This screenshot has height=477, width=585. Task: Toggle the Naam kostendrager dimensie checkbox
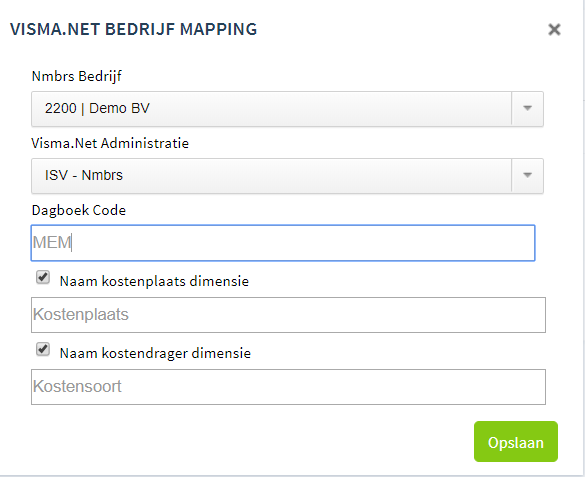point(43,349)
